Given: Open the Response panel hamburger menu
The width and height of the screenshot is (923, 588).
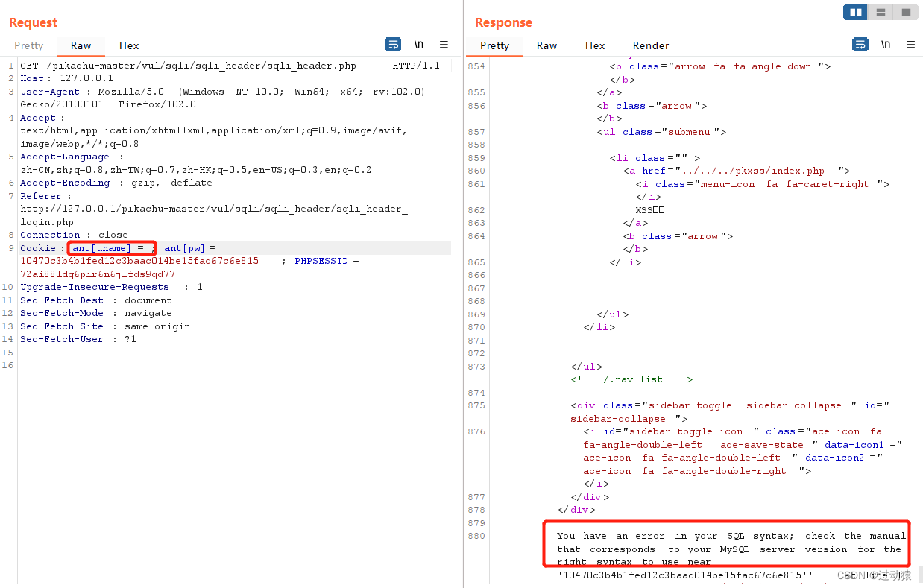Looking at the screenshot, I should point(910,45).
